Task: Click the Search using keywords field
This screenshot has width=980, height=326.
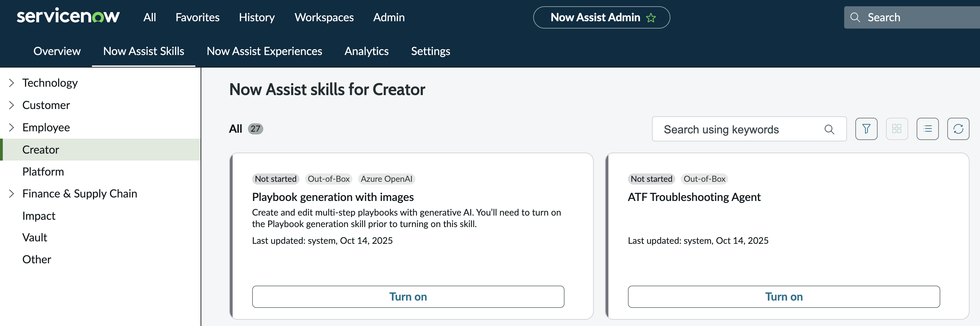Action: click(x=749, y=129)
